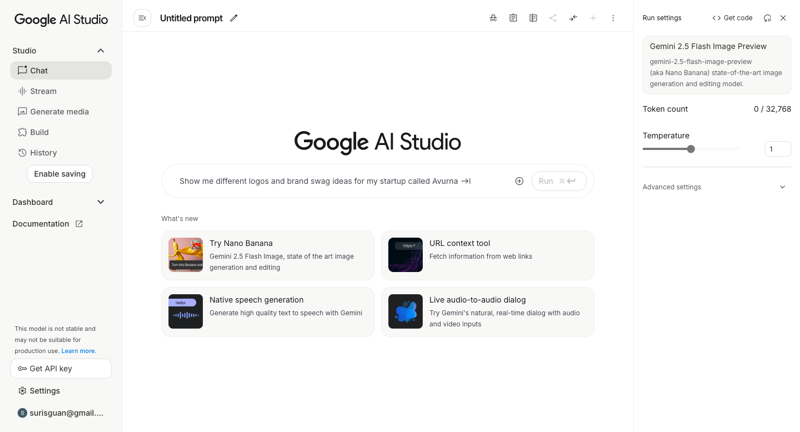Screen dimensions: 800x432
Task: Open the Try Nano Banana card
Action: click(x=268, y=255)
